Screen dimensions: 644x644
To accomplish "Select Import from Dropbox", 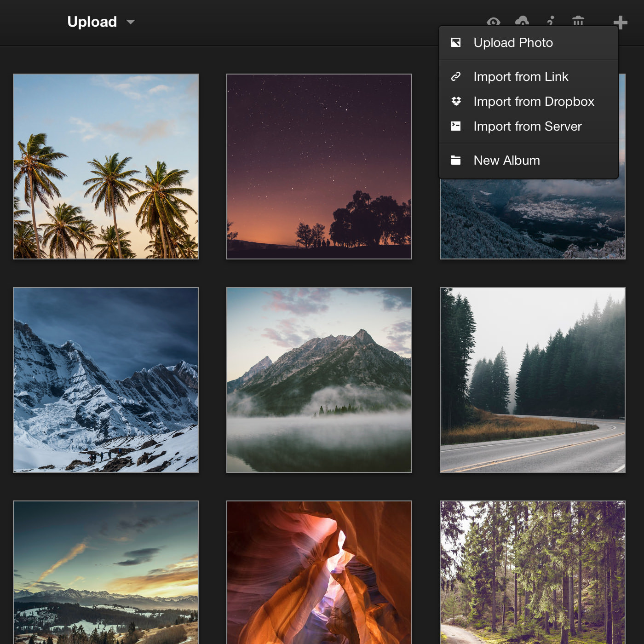I will click(529, 101).
